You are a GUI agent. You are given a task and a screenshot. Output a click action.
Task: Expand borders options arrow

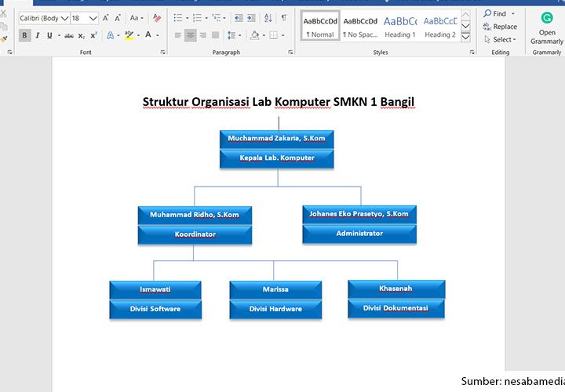tap(282, 35)
